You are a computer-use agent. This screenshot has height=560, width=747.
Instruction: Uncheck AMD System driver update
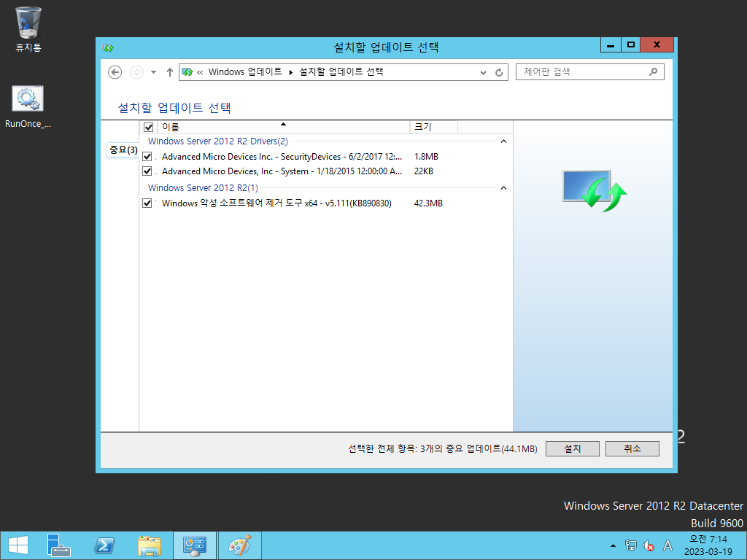click(x=147, y=171)
